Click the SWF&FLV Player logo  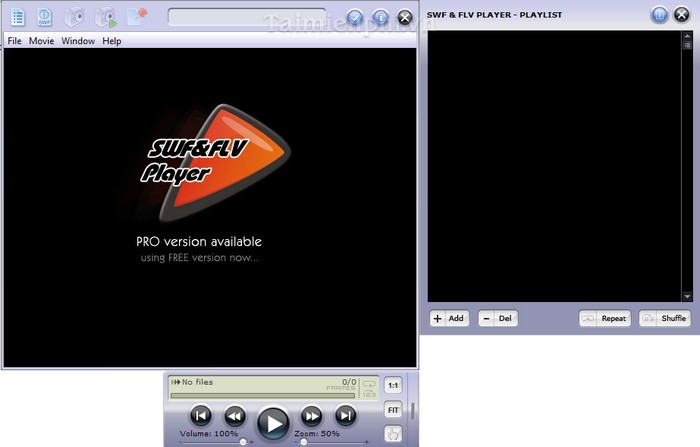(214, 163)
